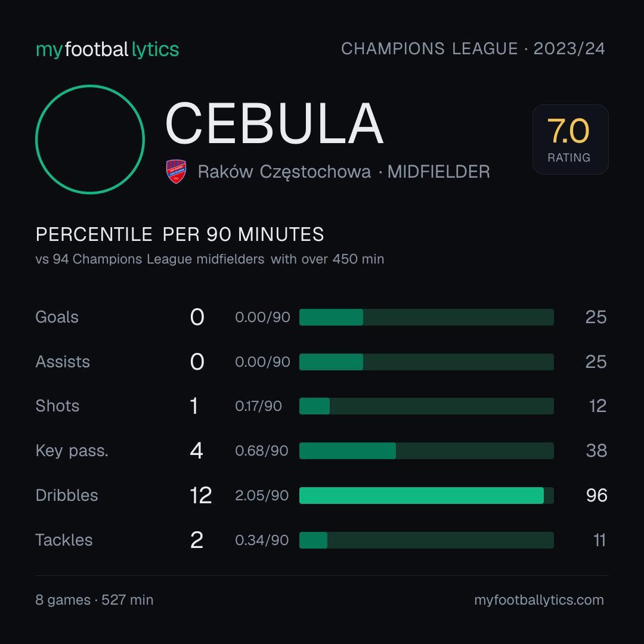This screenshot has height=644, width=644.
Task: Click the 2.05/90 dribbles rate
Action: point(262,496)
